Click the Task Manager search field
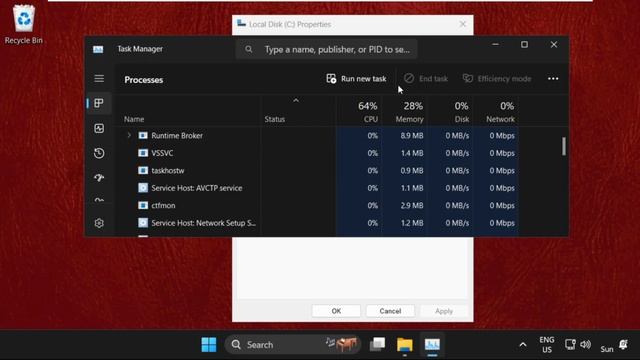This screenshot has width=640, height=360. 327,49
